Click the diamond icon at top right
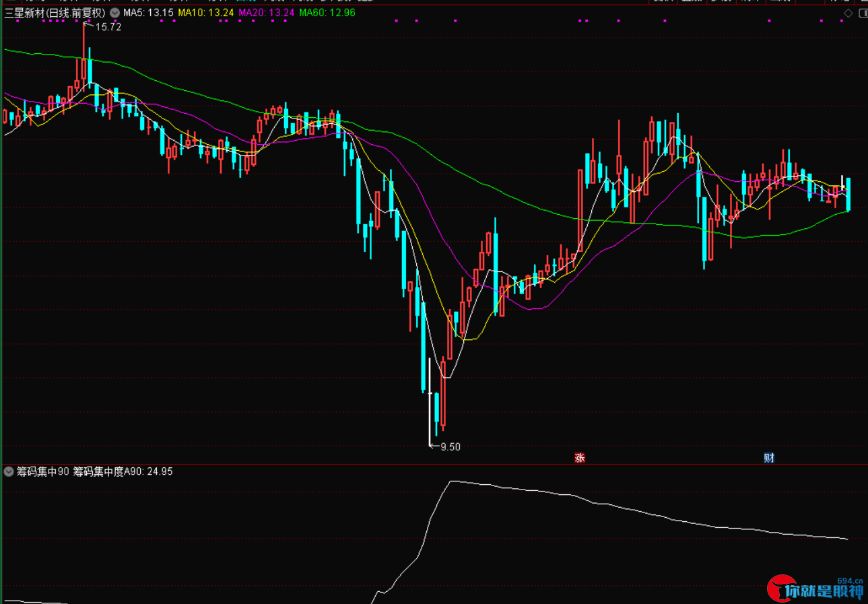The image size is (868, 604). [848, 13]
